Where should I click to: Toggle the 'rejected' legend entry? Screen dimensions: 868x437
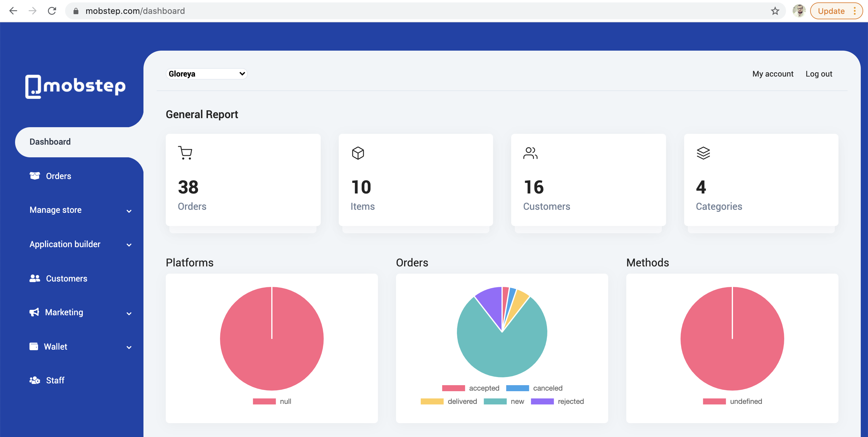coord(557,401)
